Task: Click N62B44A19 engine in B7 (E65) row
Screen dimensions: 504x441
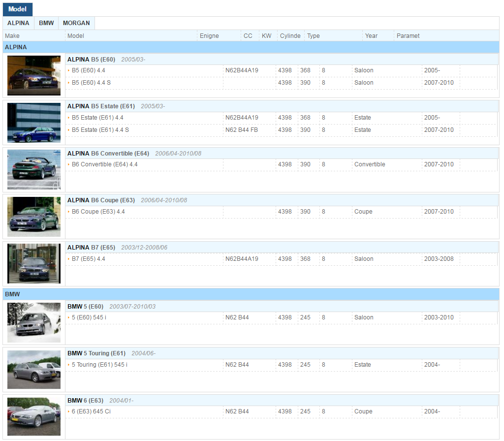Action: pos(242,259)
